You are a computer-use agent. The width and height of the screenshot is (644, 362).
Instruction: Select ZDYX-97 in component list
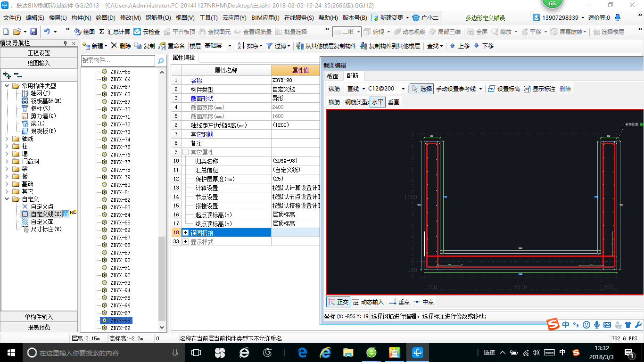[120, 313]
